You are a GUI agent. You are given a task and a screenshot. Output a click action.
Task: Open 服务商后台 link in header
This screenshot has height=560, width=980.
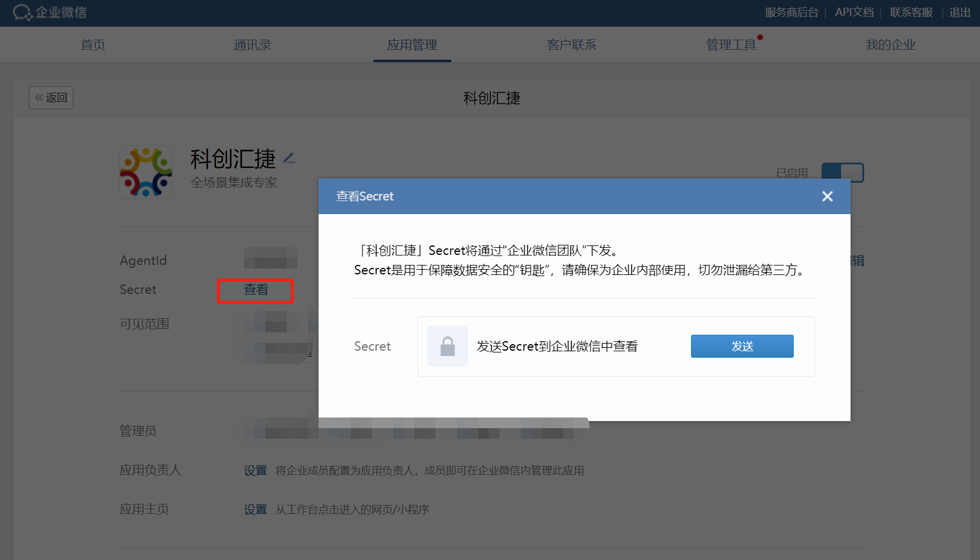tap(791, 12)
